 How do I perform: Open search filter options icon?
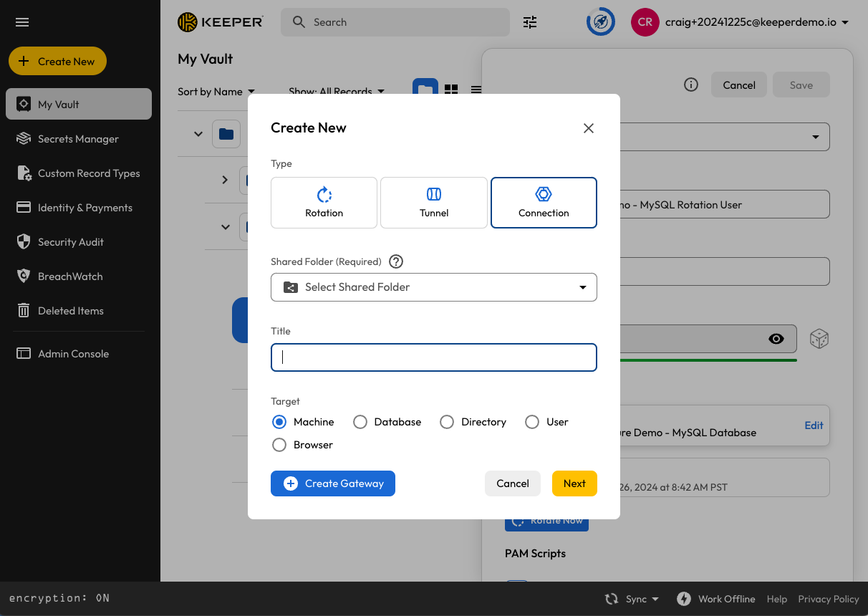[530, 22]
